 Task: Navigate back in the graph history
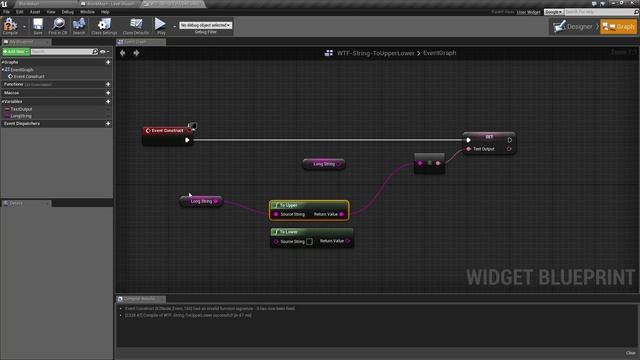(122, 53)
